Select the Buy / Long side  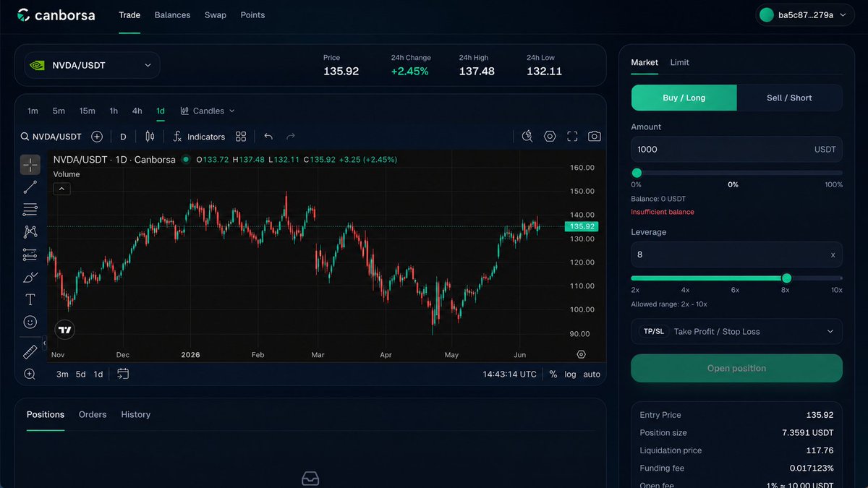tap(684, 98)
